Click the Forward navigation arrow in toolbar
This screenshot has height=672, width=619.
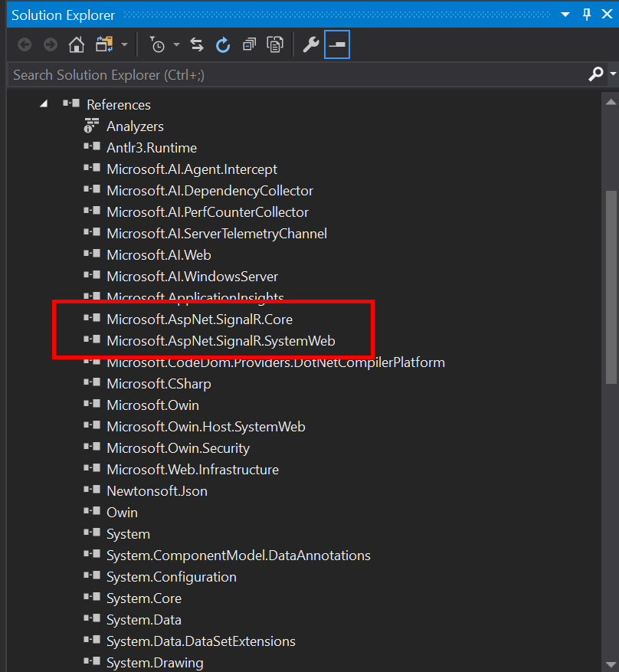coord(51,44)
